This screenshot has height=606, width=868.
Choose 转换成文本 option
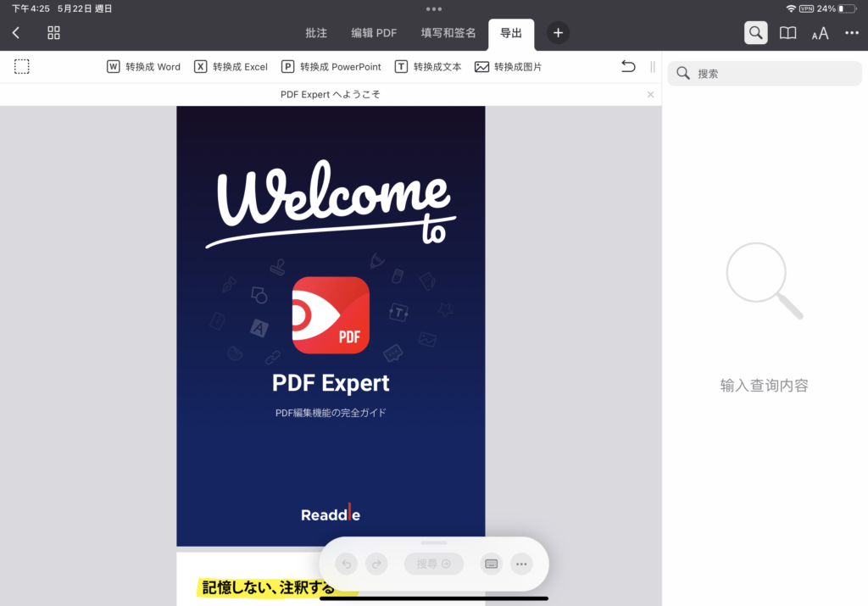(x=428, y=67)
